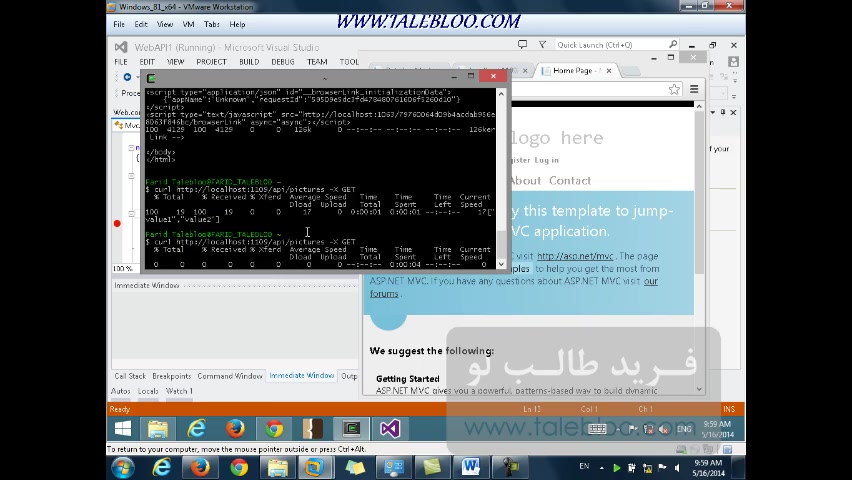Click the Windows 8 Start button
Image resolution: width=852 pixels, height=480 pixels.
click(x=122, y=429)
